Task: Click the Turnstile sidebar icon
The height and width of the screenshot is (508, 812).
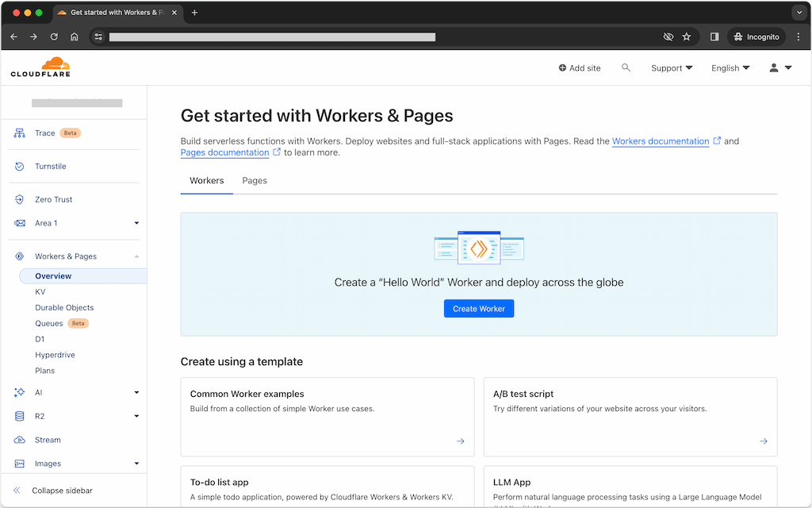Action: tap(20, 167)
